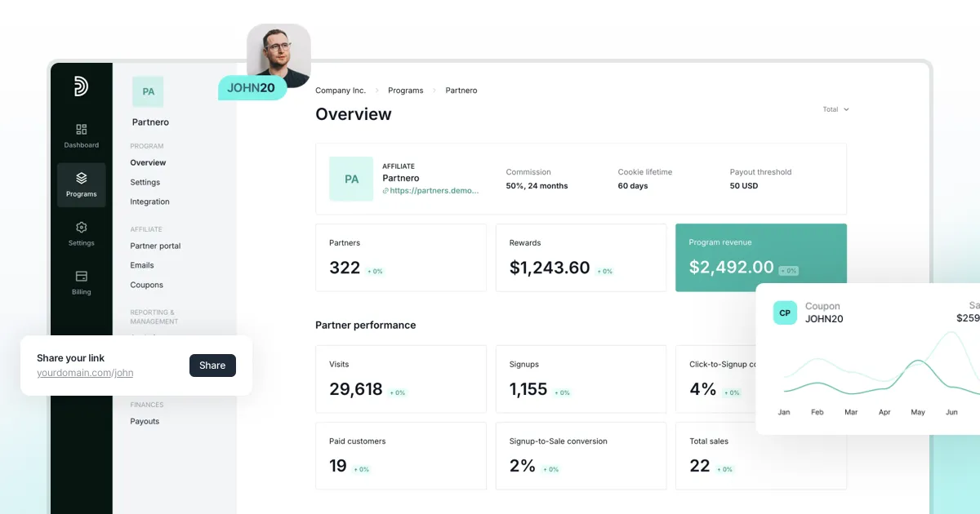Click the CP coupon badge on the chart card
This screenshot has height=514, width=980.
pyautogui.click(x=785, y=312)
